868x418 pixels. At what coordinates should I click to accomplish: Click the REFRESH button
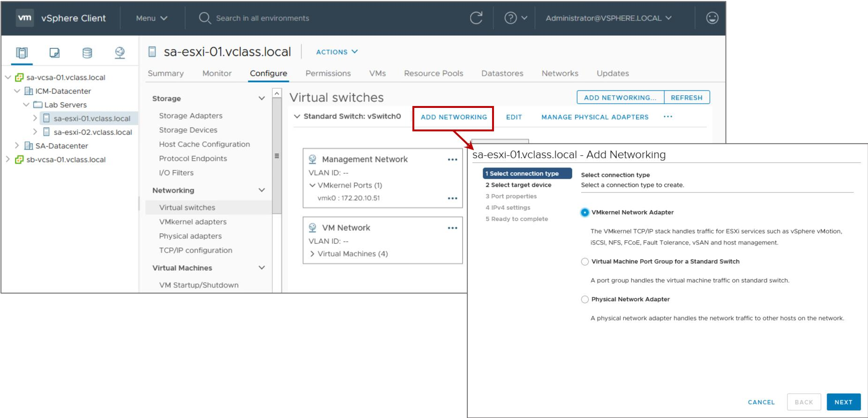[x=687, y=98]
